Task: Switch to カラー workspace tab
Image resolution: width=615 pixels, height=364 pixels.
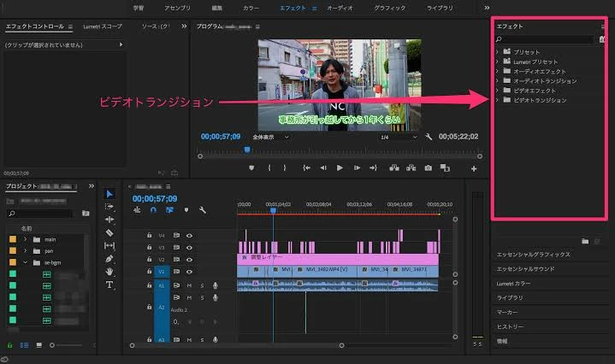Action: coord(251,8)
